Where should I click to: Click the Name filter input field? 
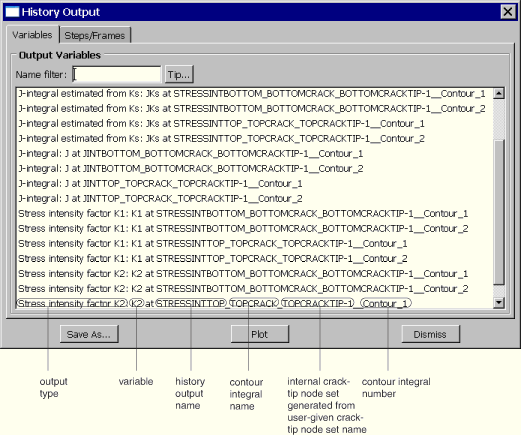point(117,74)
